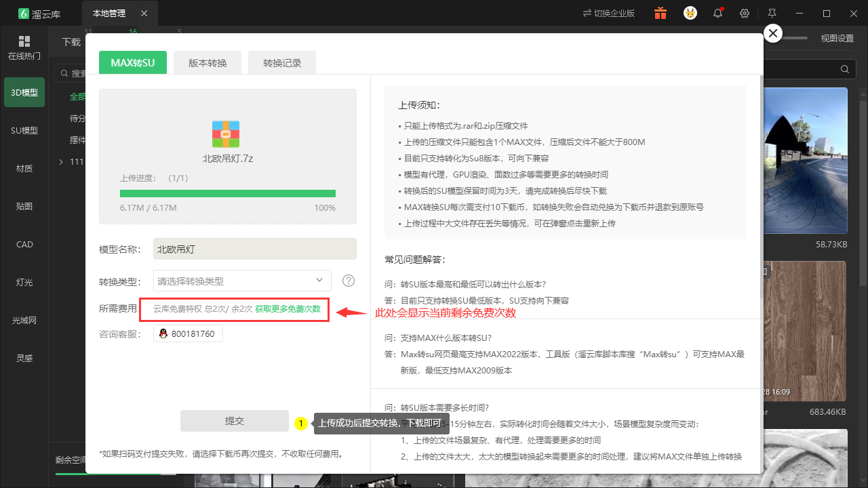Switch to MAX转SU tab
This screenshot has width=868, height=488.
click(x=133, y=63)
